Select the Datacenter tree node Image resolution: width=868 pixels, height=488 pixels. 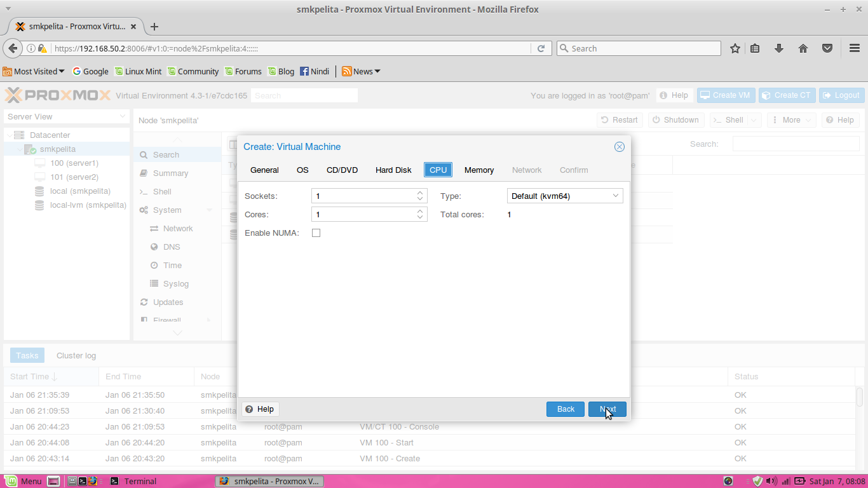(x=50, y=135)
